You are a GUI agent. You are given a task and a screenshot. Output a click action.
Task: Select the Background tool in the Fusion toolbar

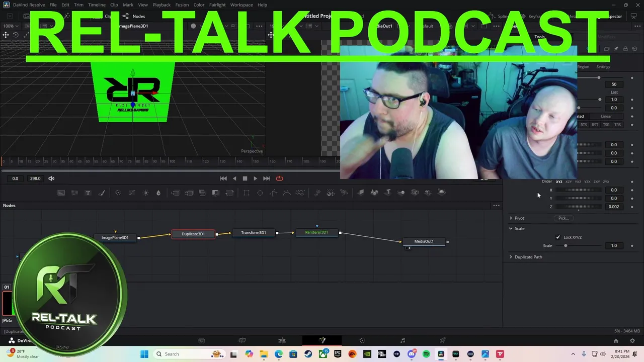[61, 193]
